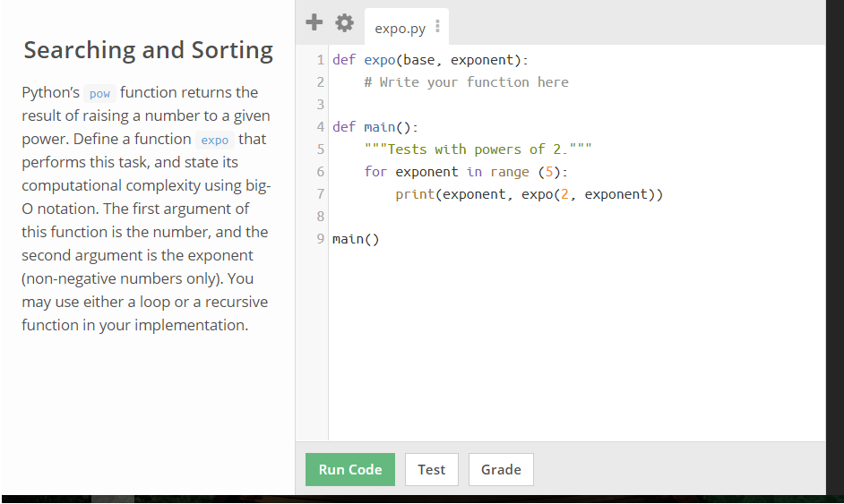Click the docstring 'Tests with powers of 2.'
This screenshot has width=844, height=504.
[478, 149]
